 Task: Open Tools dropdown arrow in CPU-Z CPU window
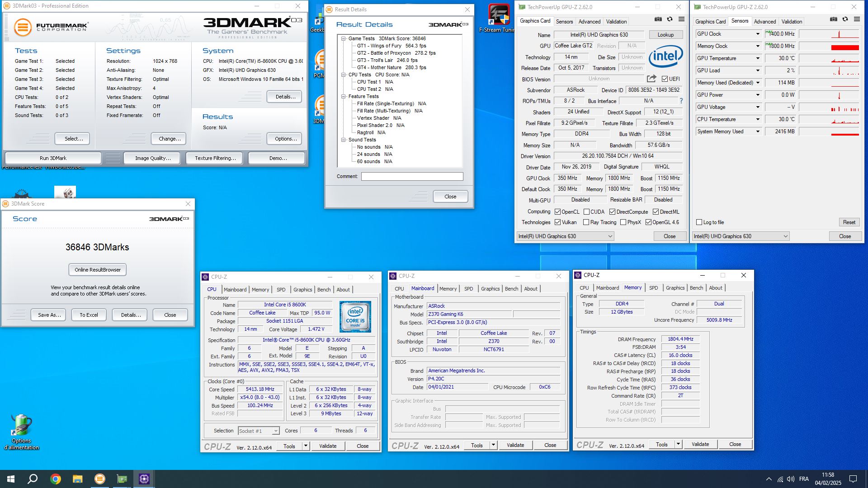(x=306, y=446)
